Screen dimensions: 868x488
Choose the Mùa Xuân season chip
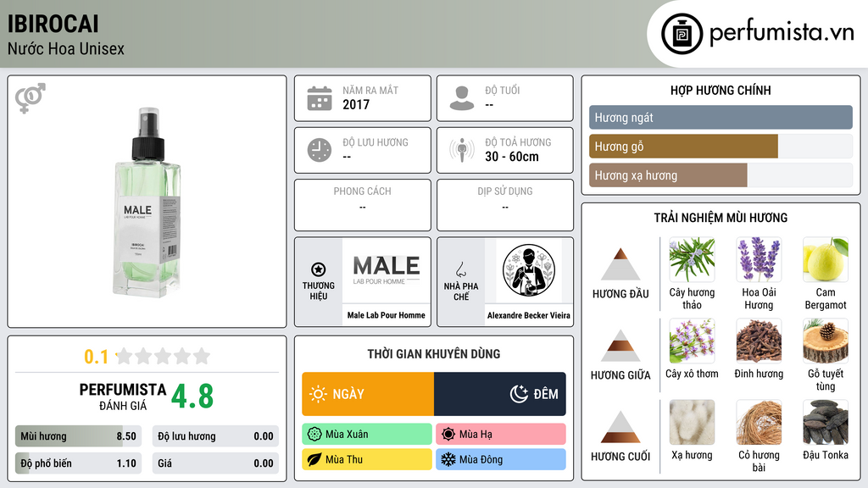tap(367, 435)
